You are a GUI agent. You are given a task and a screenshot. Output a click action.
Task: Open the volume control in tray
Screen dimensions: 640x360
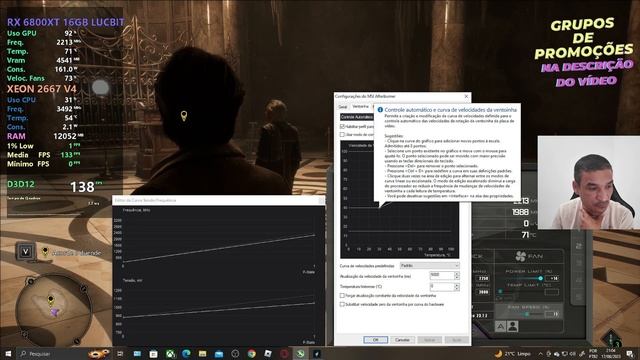pyautogui.click(x=573, y=353)
